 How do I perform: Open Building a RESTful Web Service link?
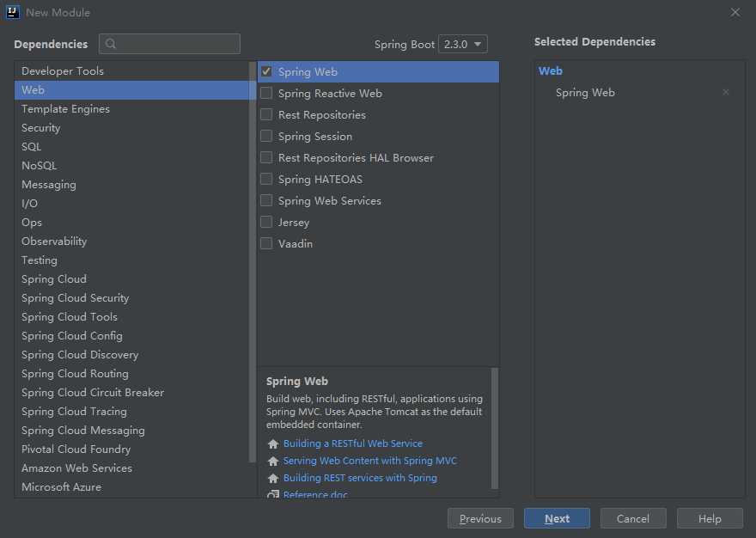[x=353, y=443]
